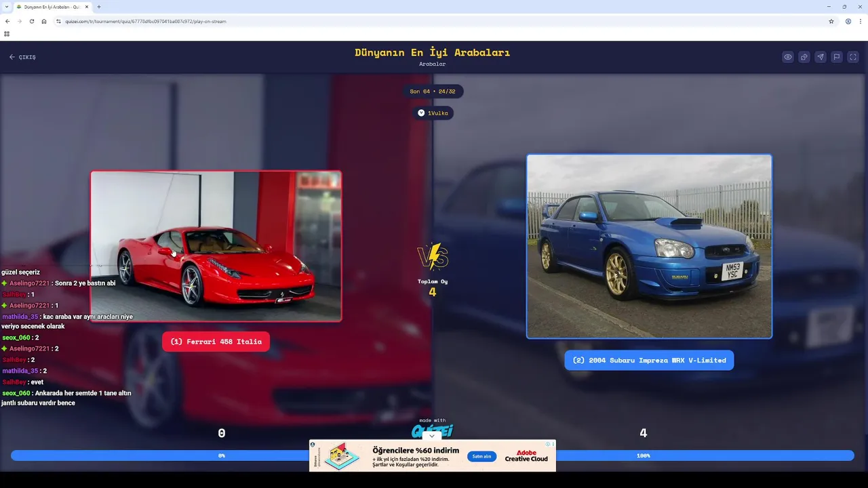Vote for (2) 2004 Subaru Impreza WRX V-Limited

pyautogui.click(x=649, y=360)
